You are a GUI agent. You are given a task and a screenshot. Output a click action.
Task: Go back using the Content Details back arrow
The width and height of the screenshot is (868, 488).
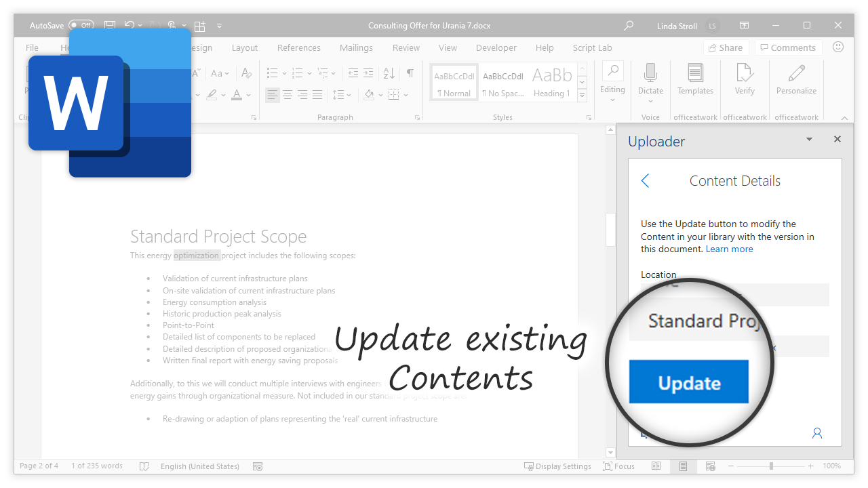tap(645, 181)
